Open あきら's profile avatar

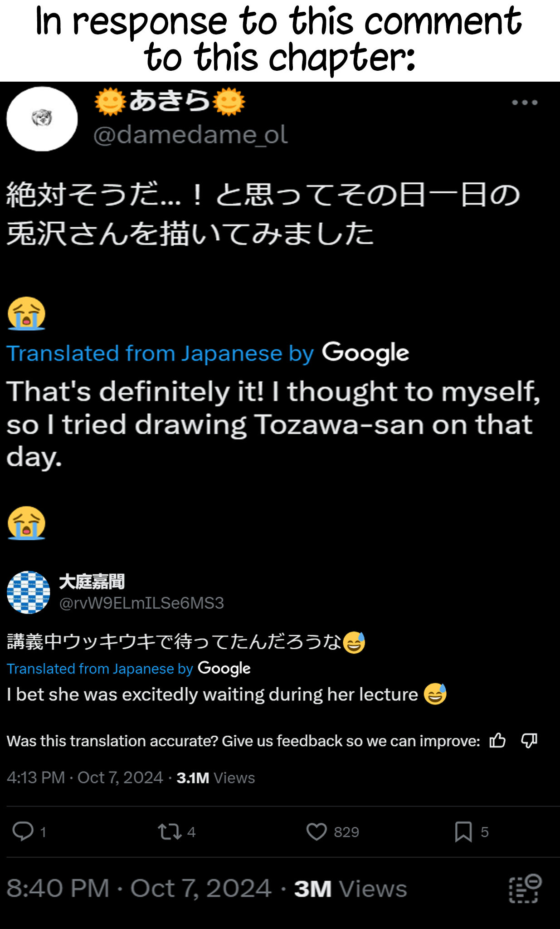(x=42, y=119)
